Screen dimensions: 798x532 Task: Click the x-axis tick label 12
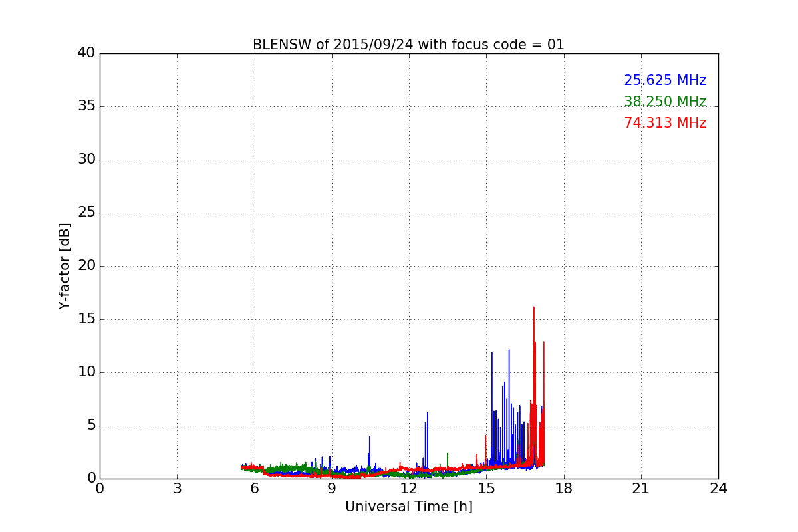point(409,489)
